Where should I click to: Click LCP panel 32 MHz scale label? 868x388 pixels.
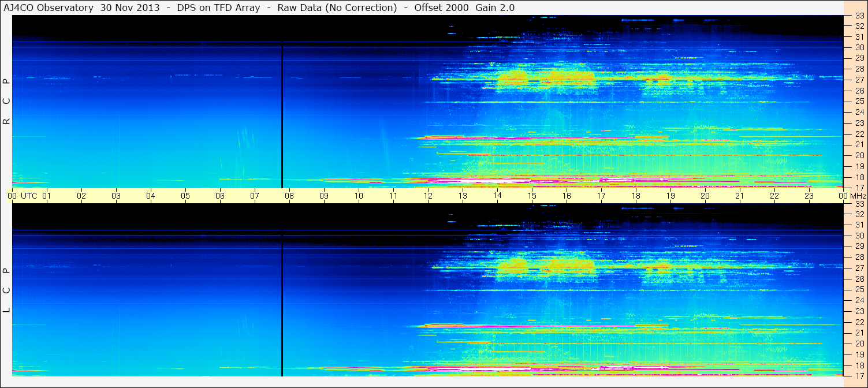point(859,214)
